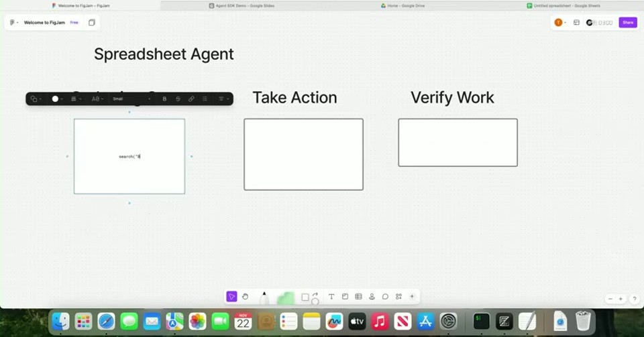Insert a table from bottom toolbar
The image size is (644, 337).
click(x=358, y=296)
